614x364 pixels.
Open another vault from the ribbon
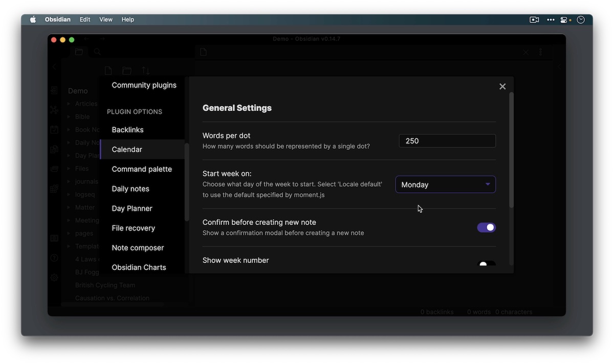pyautogui.click(x=54, y=239)
